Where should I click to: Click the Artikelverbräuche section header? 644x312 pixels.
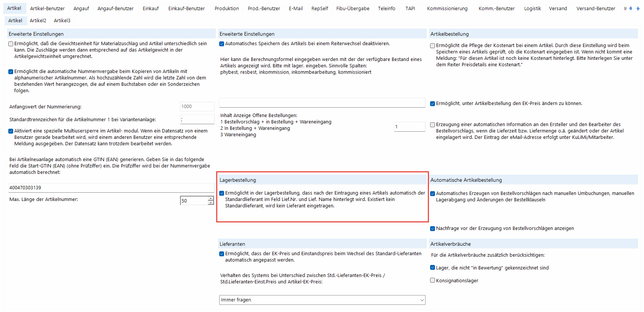tap(533, 244)
